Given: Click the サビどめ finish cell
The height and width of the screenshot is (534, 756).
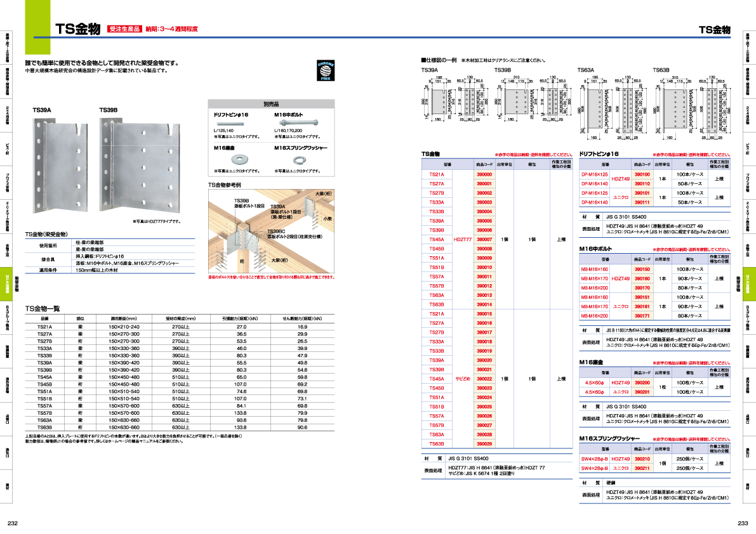Looking at the screenshot, I should (x=463, y=379).
